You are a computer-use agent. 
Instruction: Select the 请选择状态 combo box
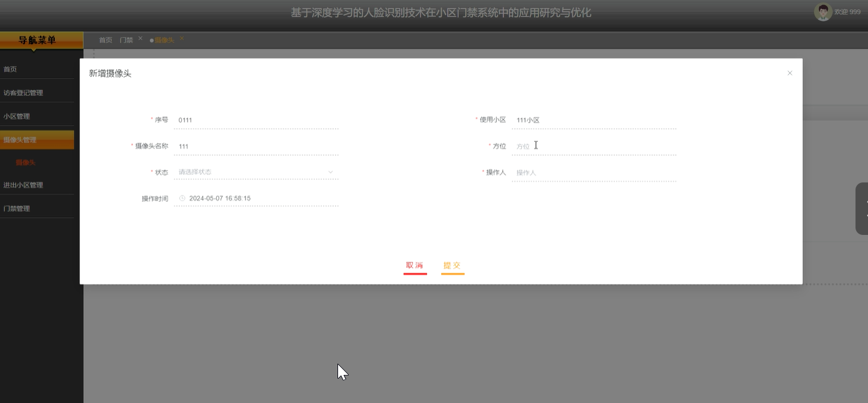click(256, 172)
